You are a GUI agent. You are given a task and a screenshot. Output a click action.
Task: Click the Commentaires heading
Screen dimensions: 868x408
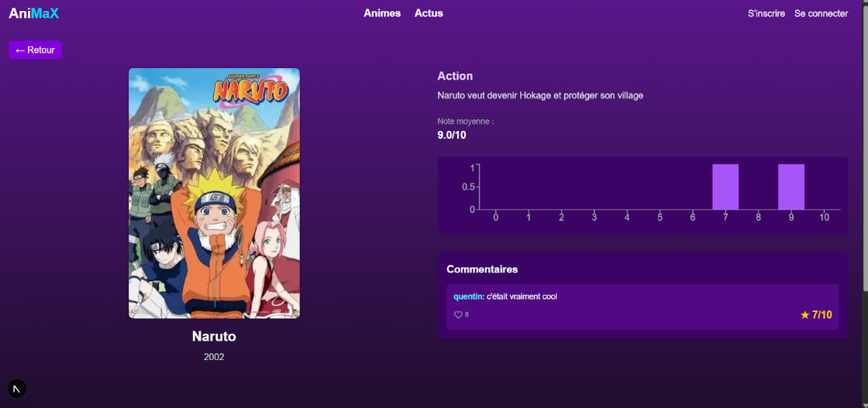482,269
